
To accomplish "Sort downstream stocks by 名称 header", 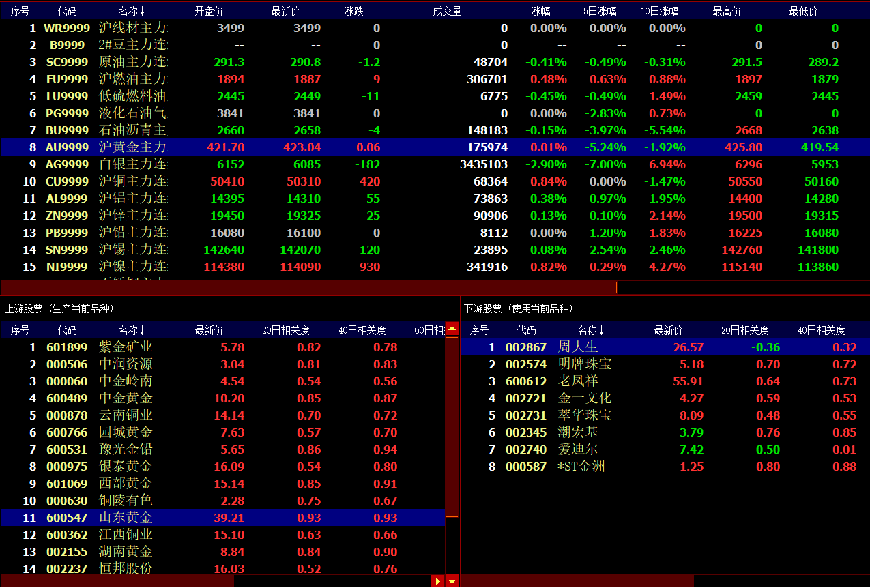I will pyautogui.click(x=590, y=330).
